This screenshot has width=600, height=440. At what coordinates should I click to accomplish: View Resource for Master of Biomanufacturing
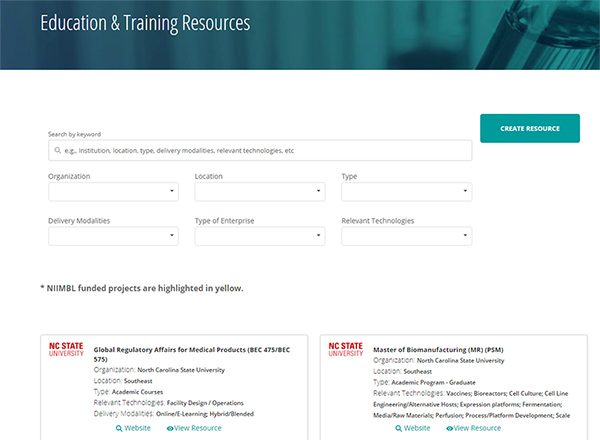[473, 428]
